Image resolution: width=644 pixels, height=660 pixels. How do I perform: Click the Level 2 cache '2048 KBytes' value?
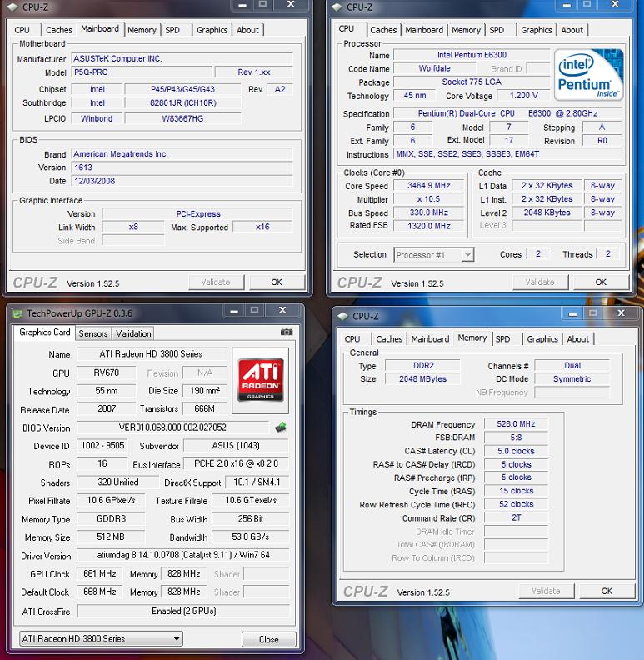tap(547, 212)
